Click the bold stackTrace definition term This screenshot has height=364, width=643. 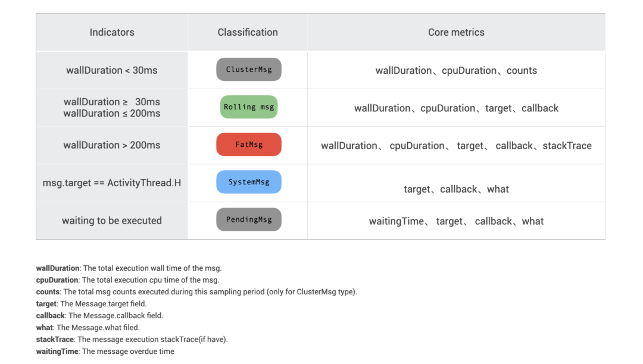(55, 340)
